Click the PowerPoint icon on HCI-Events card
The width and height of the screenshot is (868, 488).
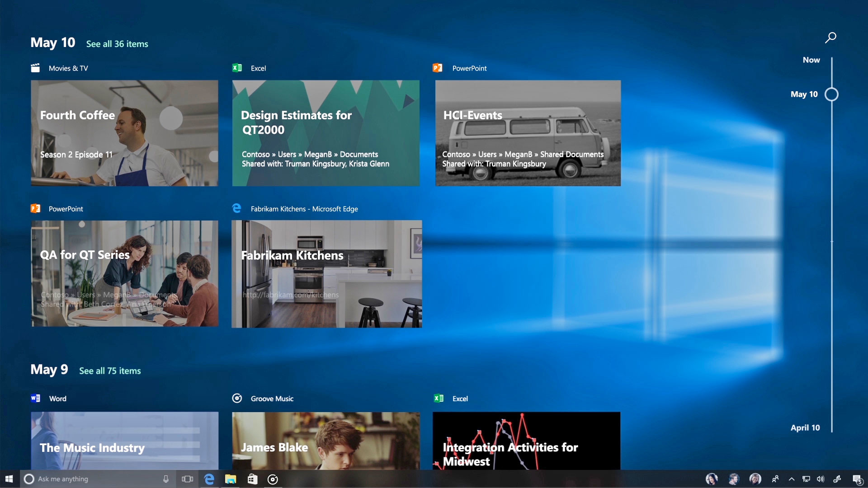[x=439, y=67]
